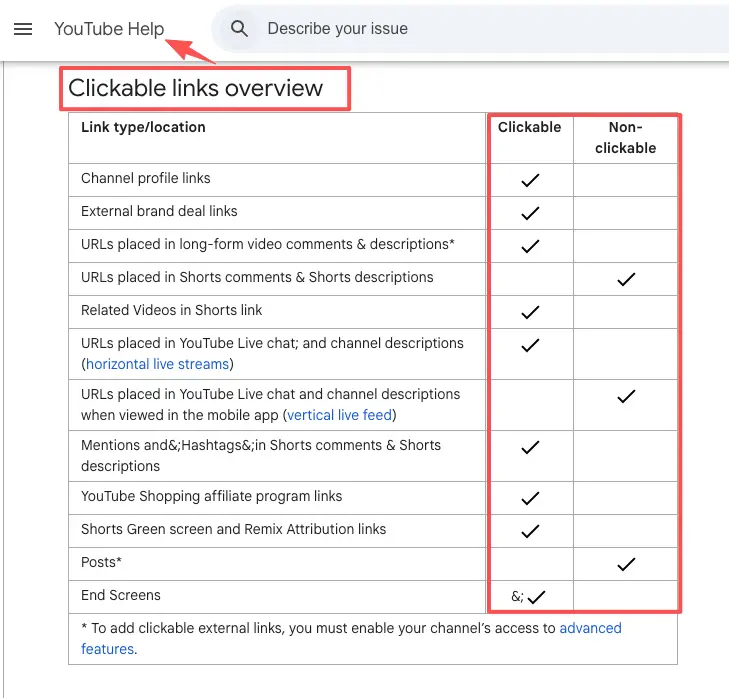This screenshot has height=698, width=729.
Task: Click the checkmark in End Screens row
Action: coord(536,597)
